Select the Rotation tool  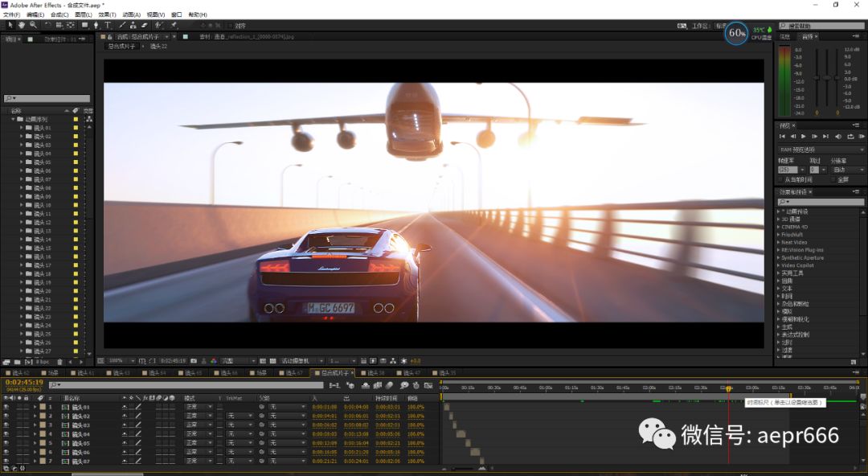pyautogui.click(x=48, y=25)
